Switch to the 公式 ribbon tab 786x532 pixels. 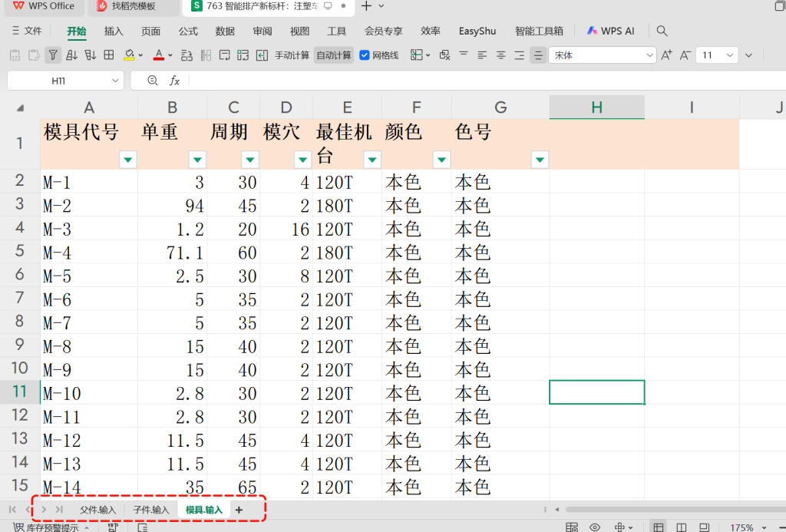point(188,31)
